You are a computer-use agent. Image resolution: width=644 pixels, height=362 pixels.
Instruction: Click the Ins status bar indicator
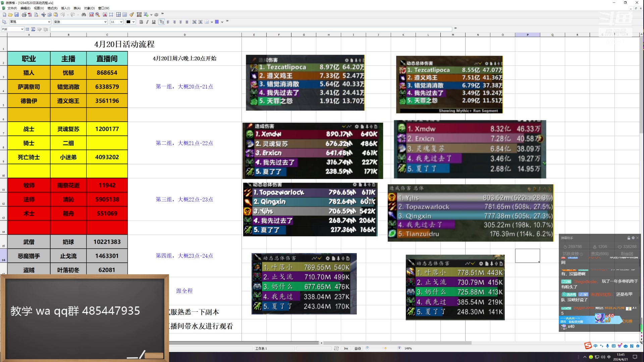(x=346, y=348)
